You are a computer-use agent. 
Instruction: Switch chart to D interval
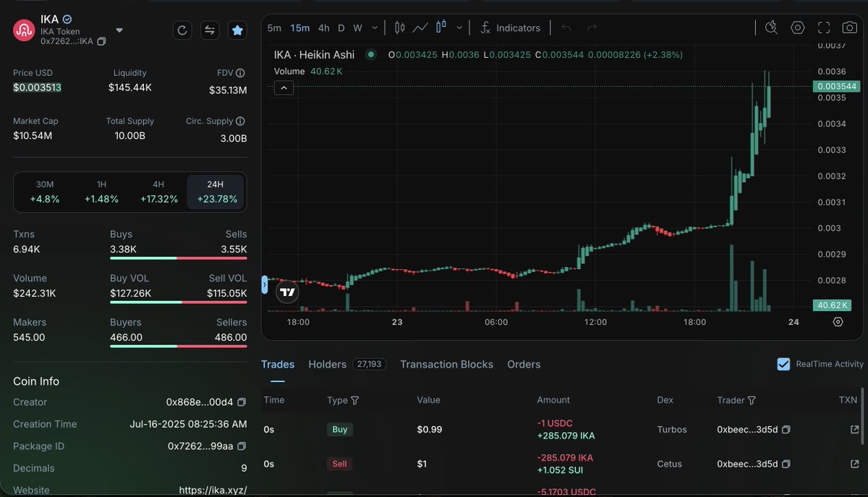tap(341, 27)
